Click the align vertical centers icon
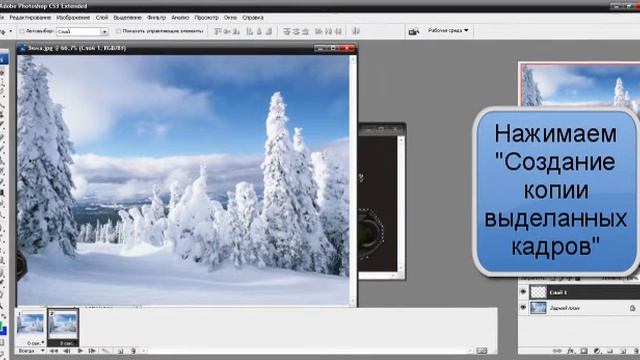Screen dimensions: 640x360 226,31
